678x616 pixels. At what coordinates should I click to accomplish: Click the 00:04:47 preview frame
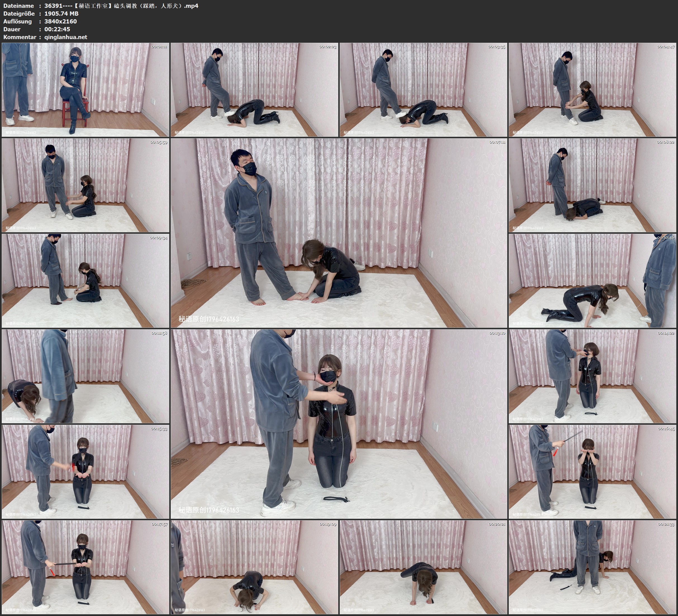click(x=592, y=89)
